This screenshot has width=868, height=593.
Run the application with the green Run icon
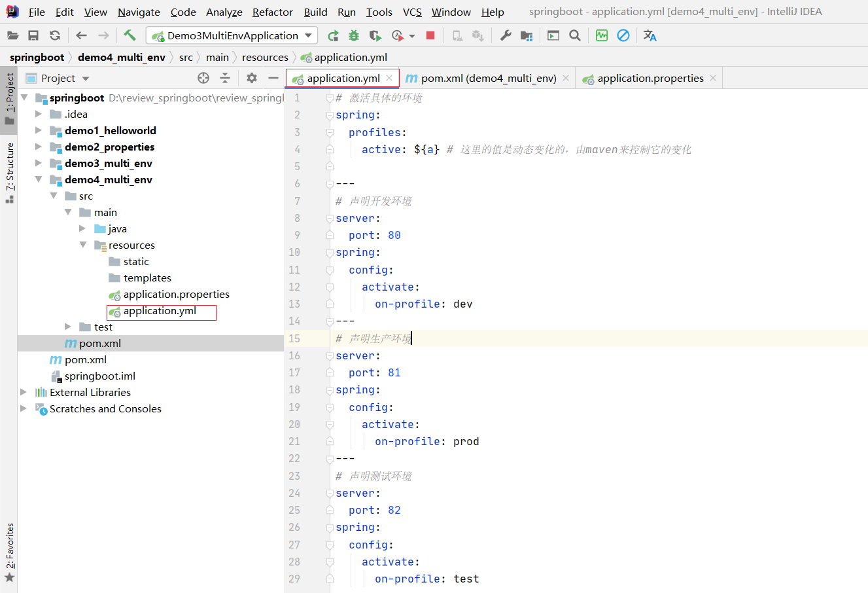333,35
